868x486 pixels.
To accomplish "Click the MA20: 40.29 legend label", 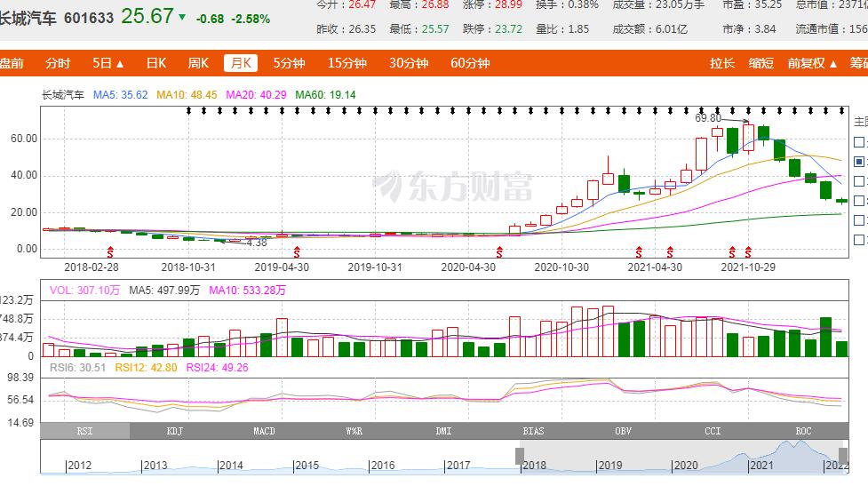I will (256, 95).
